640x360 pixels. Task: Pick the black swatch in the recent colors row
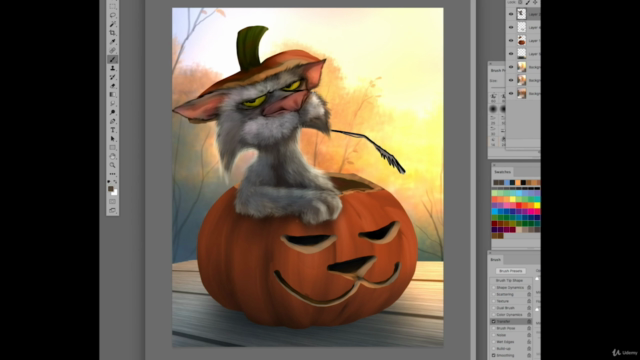pyautogui.click(x=523, y=182)
